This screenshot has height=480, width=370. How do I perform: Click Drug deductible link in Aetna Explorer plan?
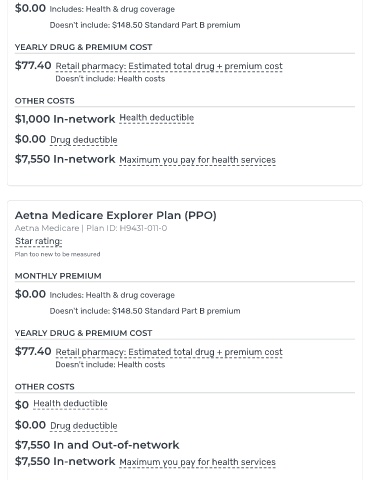[83, 426]
